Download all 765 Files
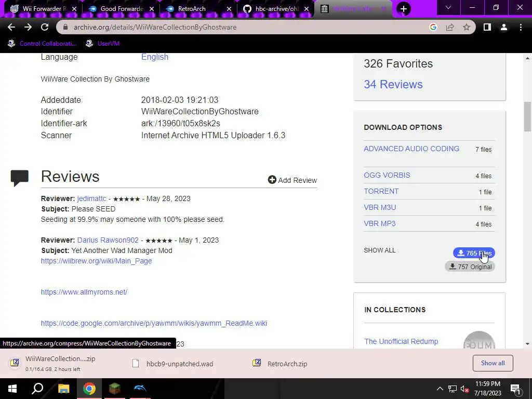The width and height of the screenshot is (532, 399). point(474,253)
